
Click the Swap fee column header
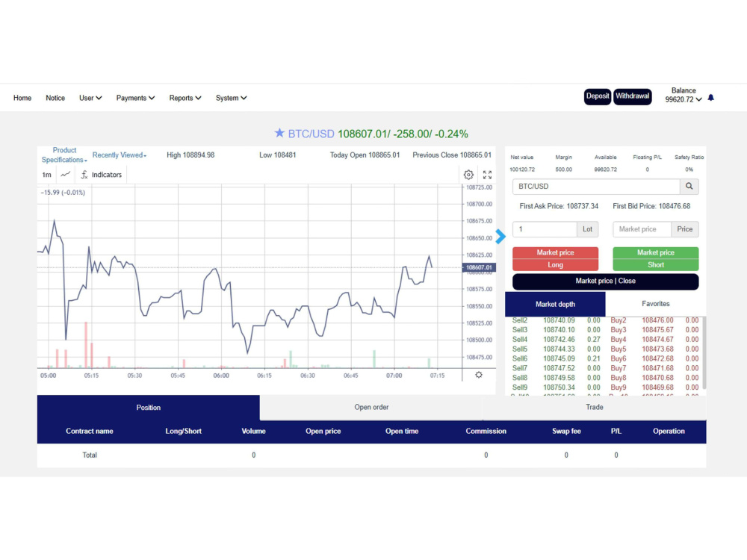coord(566,431)
